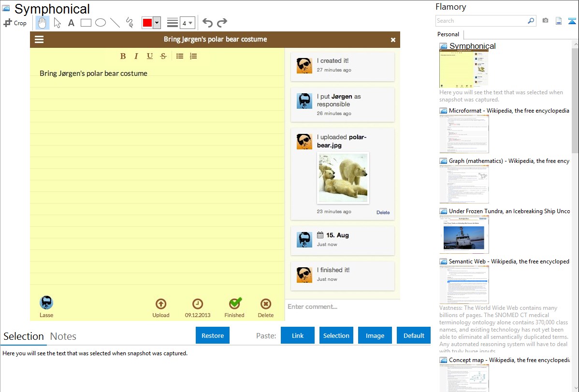Pick the ellipse shape tool
The width and height of the screenshot is (579, 392).
tap(100, 23)
